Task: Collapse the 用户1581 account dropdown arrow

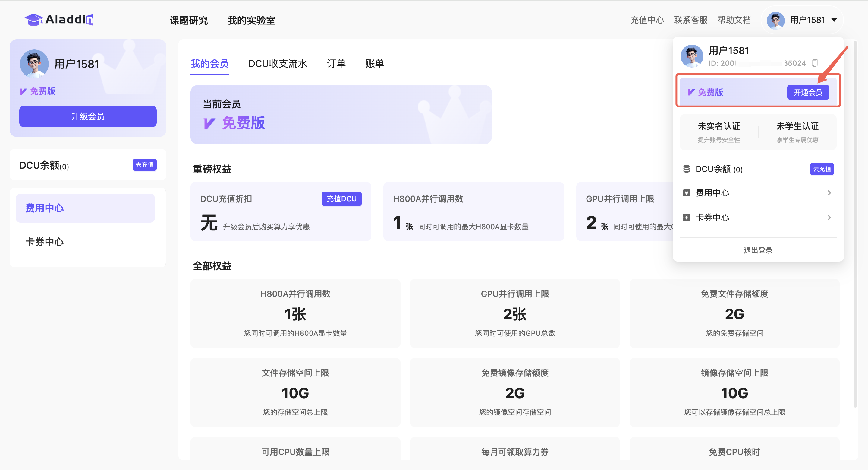Action: [x=834, y=20]
